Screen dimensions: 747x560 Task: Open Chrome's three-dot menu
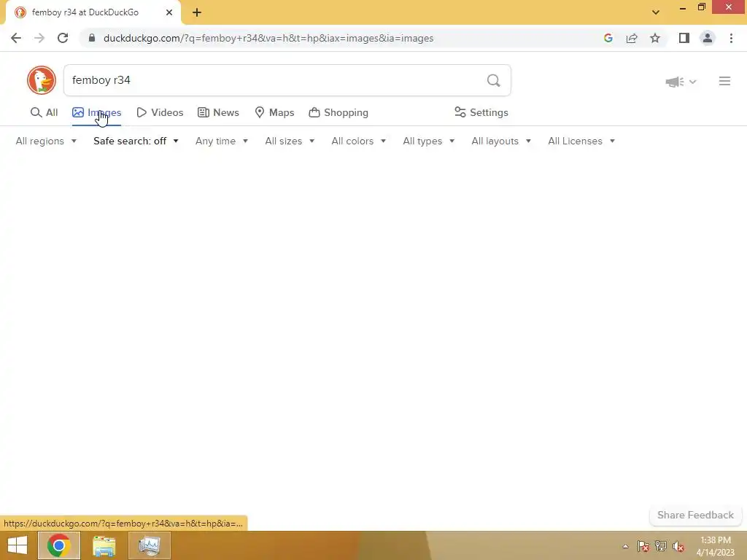731,38
